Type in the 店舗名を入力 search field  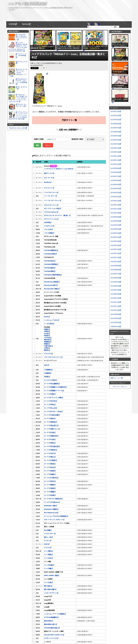pyautogui.click(x=58, y=139)
